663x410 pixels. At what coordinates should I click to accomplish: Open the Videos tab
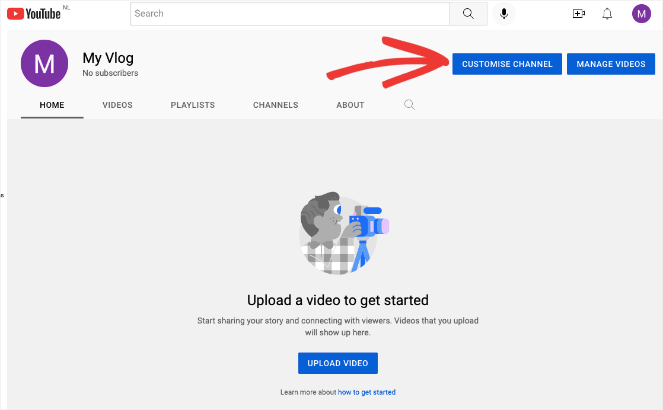pos(117,105)
